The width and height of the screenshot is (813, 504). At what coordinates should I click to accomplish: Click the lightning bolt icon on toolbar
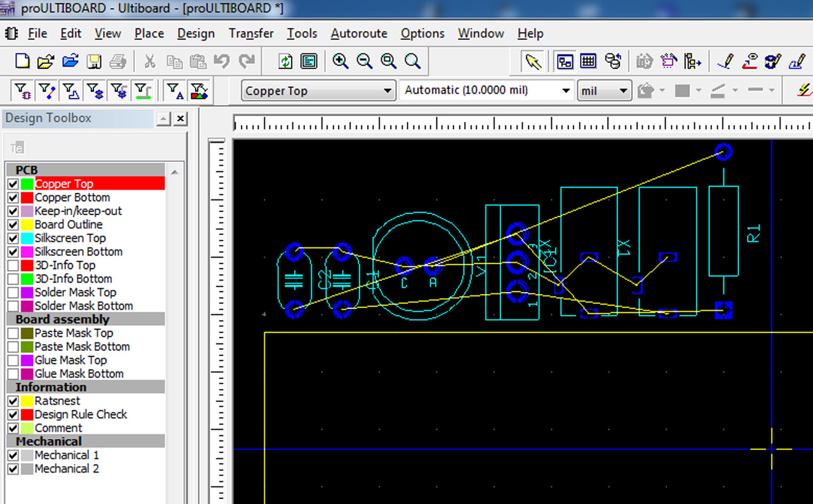point(804,90)
